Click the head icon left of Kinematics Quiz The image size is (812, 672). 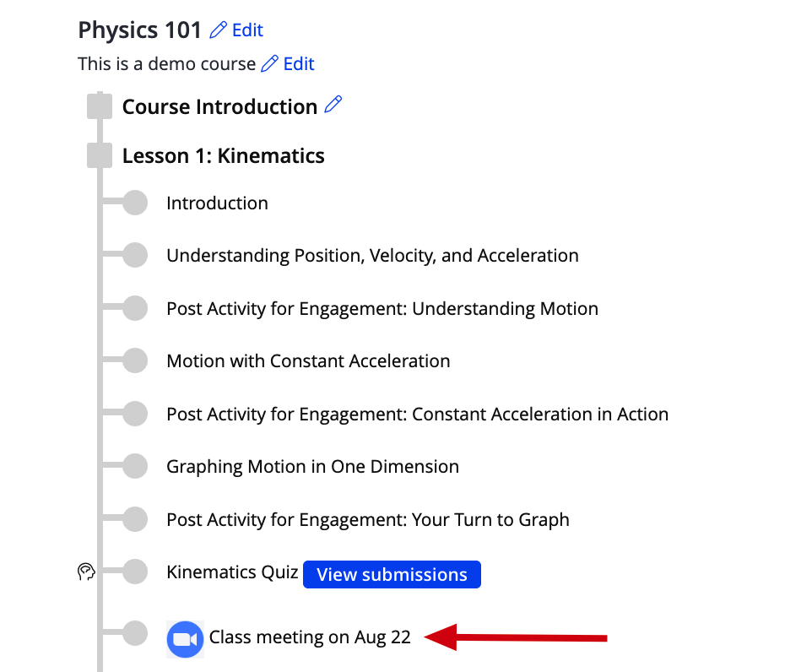tap(86, 572)
